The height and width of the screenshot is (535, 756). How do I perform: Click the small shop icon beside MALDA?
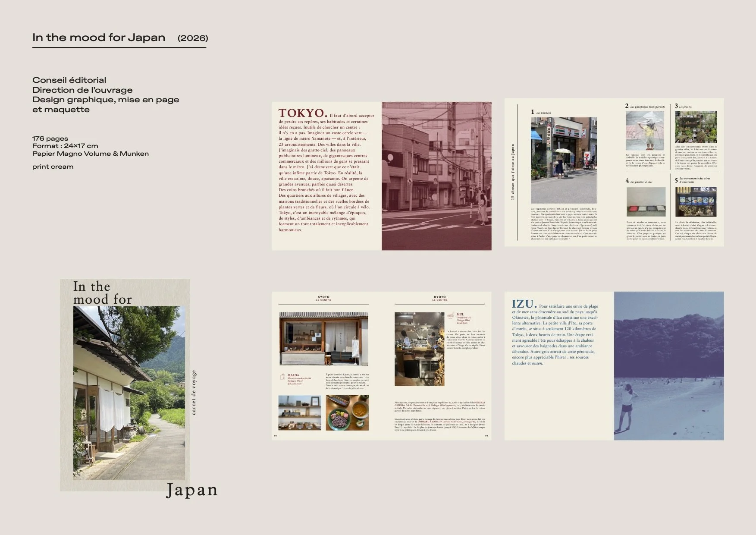[283, 377]
